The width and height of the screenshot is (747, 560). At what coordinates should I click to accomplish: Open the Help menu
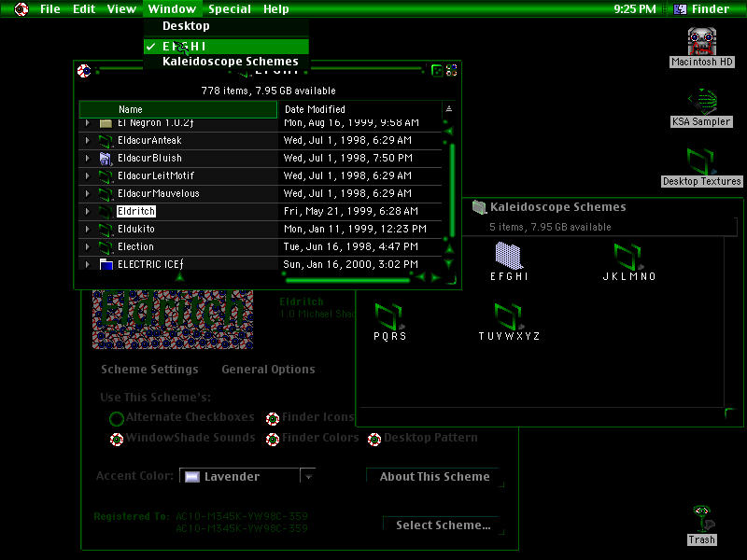pyautogui.click(x=275, y=8)
